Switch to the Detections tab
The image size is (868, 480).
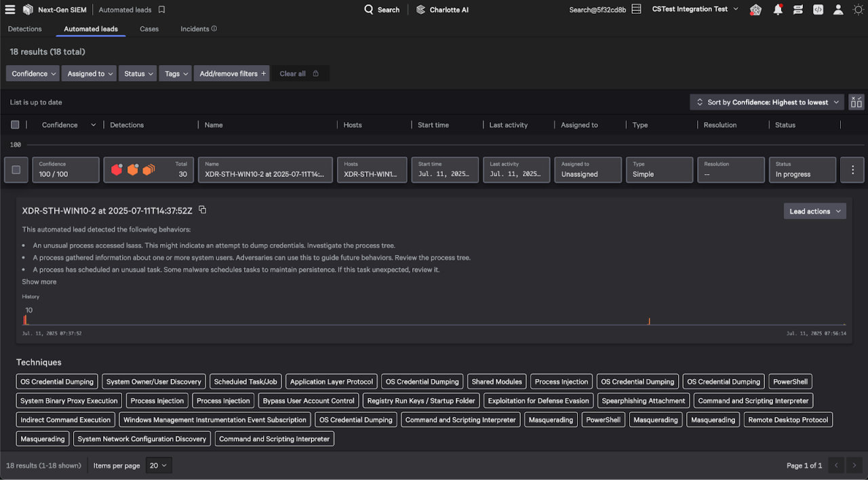coord(24,29)
